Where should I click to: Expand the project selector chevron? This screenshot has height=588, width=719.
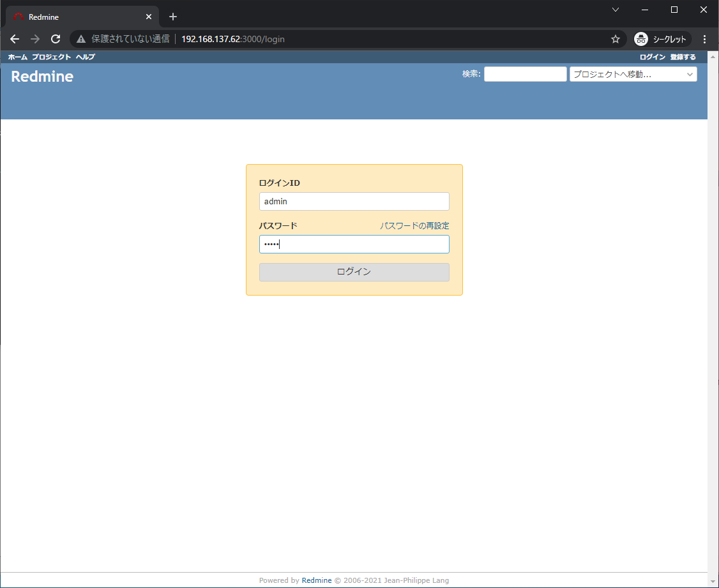689,74
